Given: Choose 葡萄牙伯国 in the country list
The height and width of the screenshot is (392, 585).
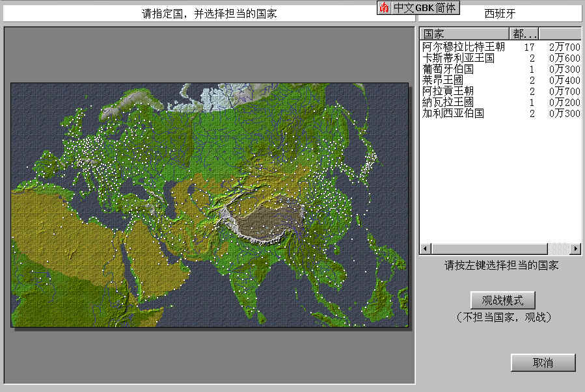Looking at the screenshot, I should [x=448, y=69].
